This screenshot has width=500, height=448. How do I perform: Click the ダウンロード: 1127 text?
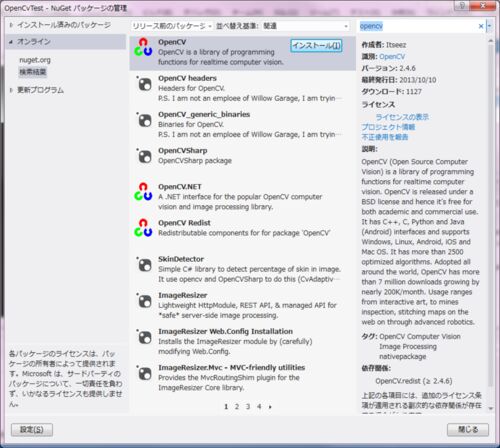[391, 92]
